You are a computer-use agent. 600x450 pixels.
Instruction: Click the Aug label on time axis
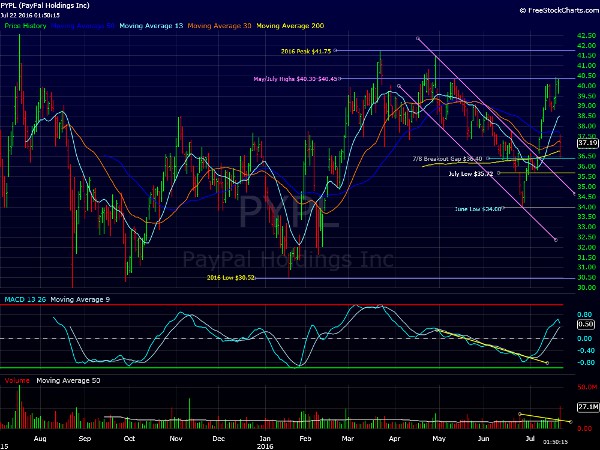tap(40, 439)
